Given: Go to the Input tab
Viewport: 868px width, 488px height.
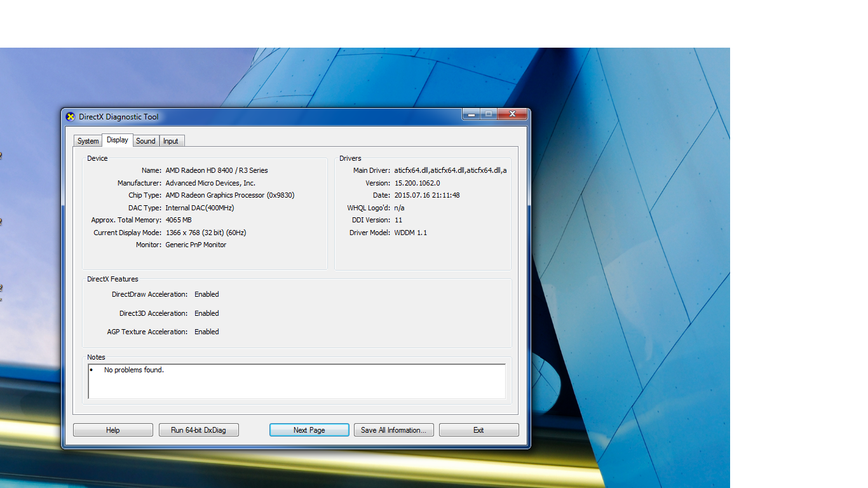Looking at the screenshot, I should tap(171, 141).
